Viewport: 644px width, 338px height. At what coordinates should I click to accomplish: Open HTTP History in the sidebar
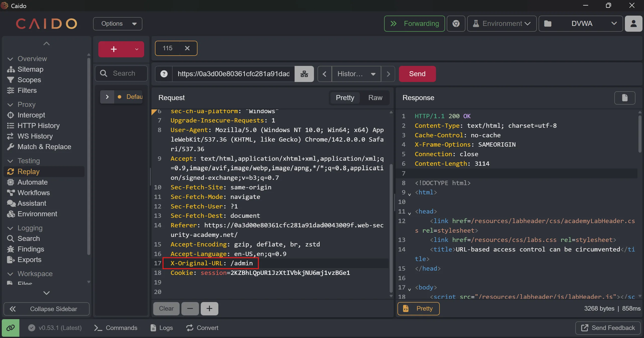coord(38,125)
